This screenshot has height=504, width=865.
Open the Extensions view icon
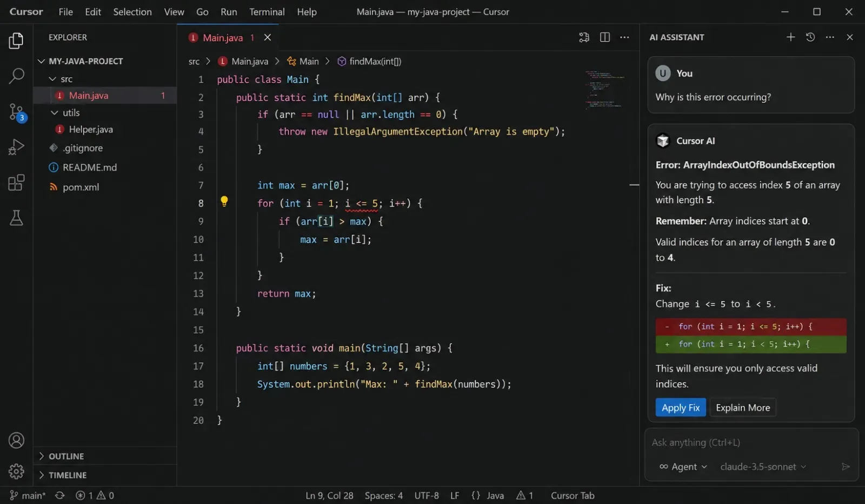(x=16, y=183)
